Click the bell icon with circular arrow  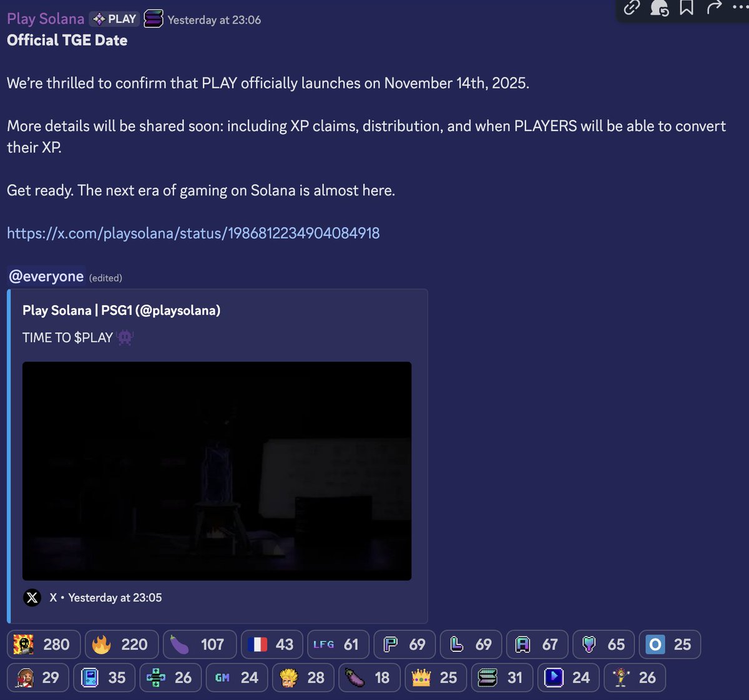tap(660, 7)
